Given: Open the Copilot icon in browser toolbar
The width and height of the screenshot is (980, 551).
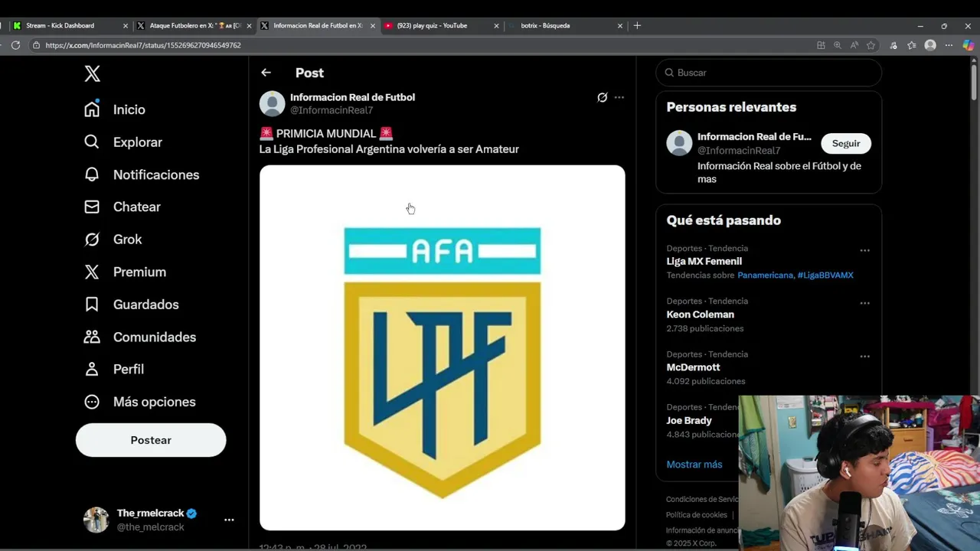Looking at the screenshot, I should pyautogui.click(x=968, y=45).
